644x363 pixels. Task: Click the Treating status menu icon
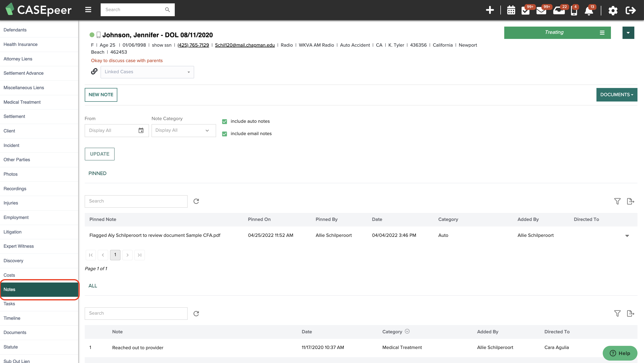[x=602, y=33]
